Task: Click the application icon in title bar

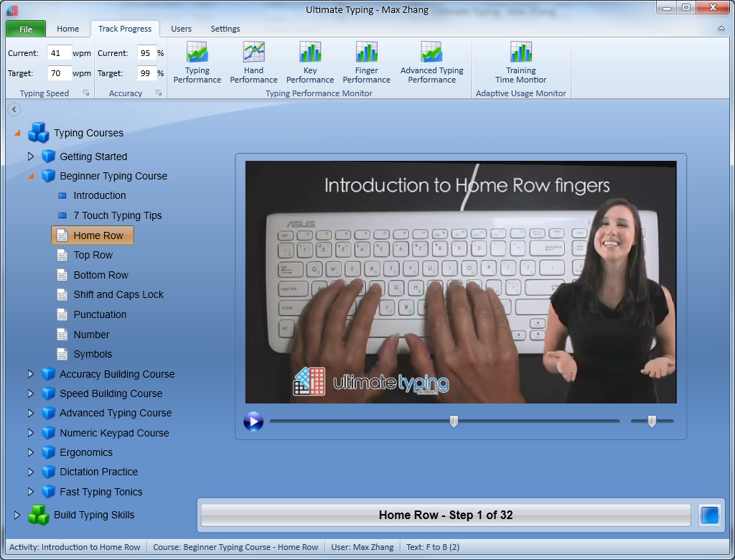Action: point(12,9)
